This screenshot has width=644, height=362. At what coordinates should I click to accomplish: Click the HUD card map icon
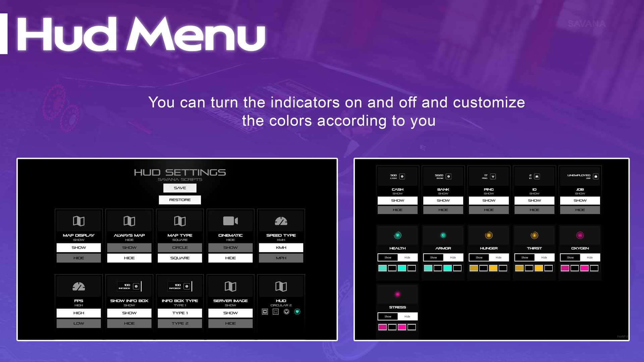[281, 286]
